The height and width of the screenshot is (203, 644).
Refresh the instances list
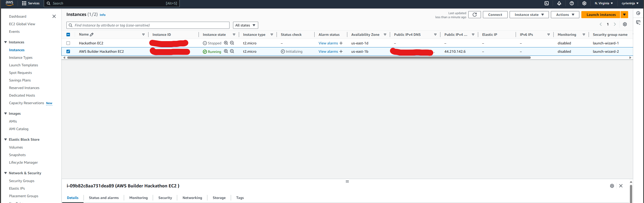[x=475, y=15]
